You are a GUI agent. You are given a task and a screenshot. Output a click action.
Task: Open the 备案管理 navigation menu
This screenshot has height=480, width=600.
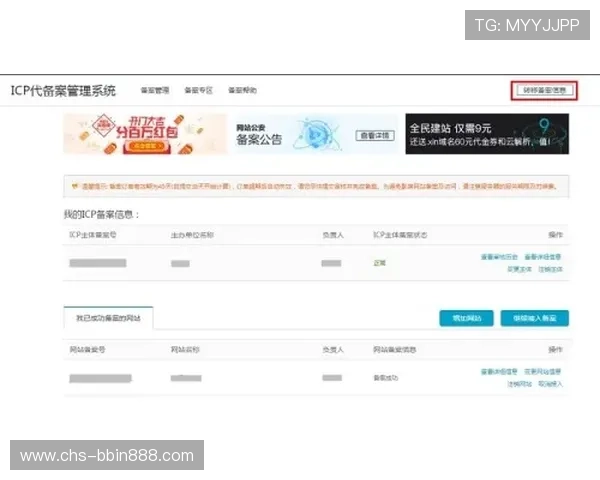pyautogui.click(x=155, y=90)
